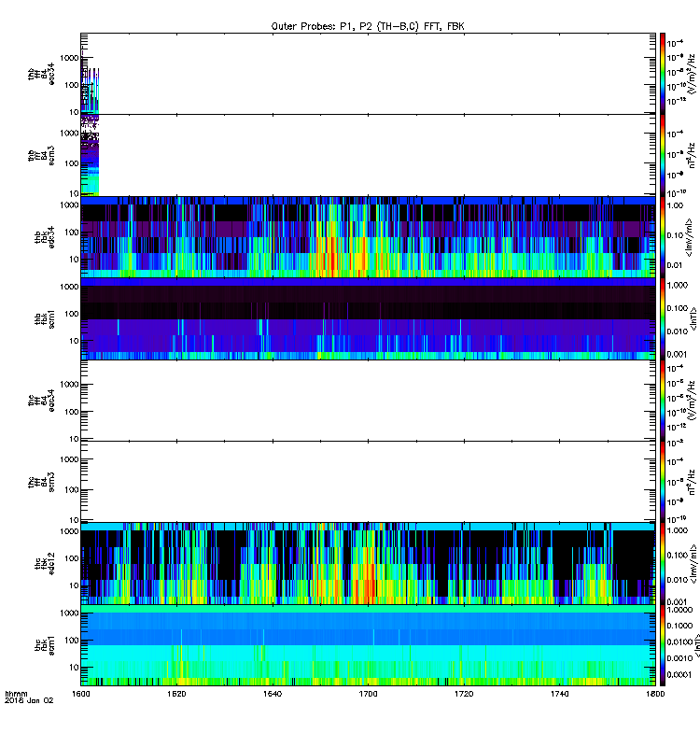Screen dimensions: 700x747
Task: Click the "thc fff 64 eac34" axis label
Action: tap(41, 401)
